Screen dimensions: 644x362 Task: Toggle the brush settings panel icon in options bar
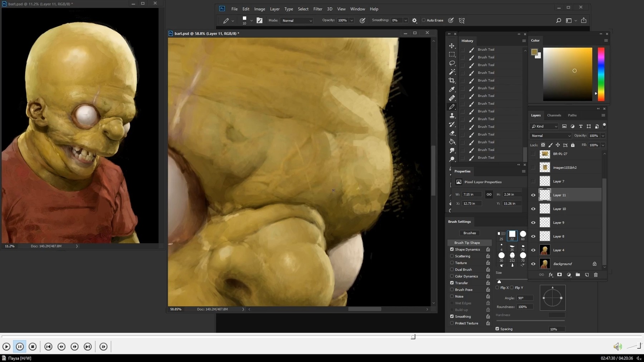(x=259, y=20)
